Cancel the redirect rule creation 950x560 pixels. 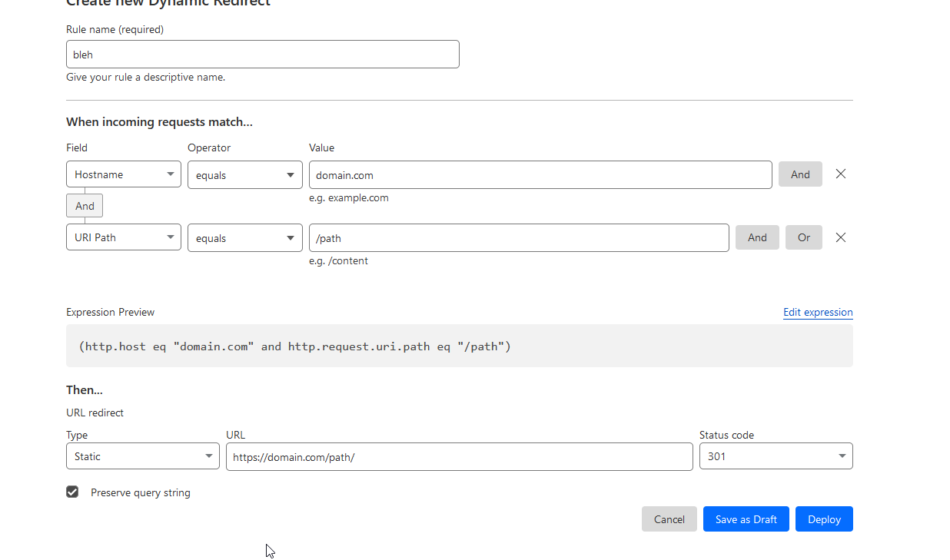[x=669, y=519]
